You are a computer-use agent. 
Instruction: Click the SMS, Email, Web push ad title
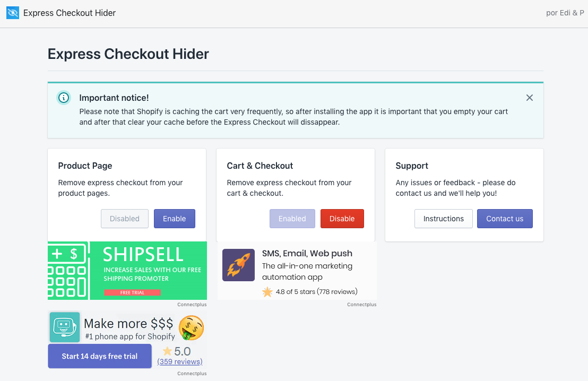click(x=307, y=253)
